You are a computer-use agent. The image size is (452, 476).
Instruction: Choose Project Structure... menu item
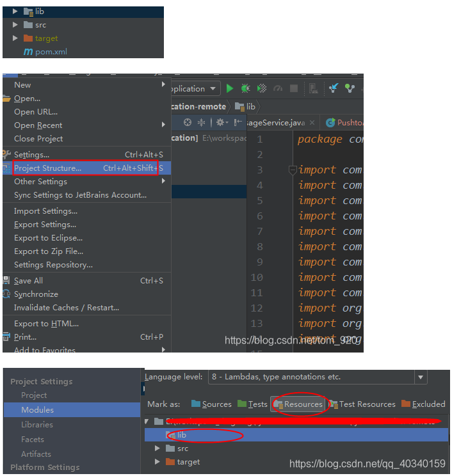87,168
